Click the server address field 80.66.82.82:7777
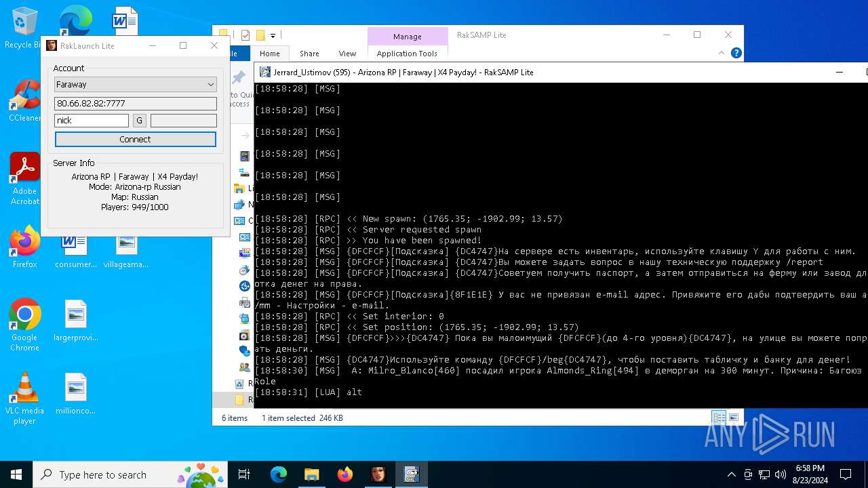This screenshot has height=488, width=868. click(135, 103)
